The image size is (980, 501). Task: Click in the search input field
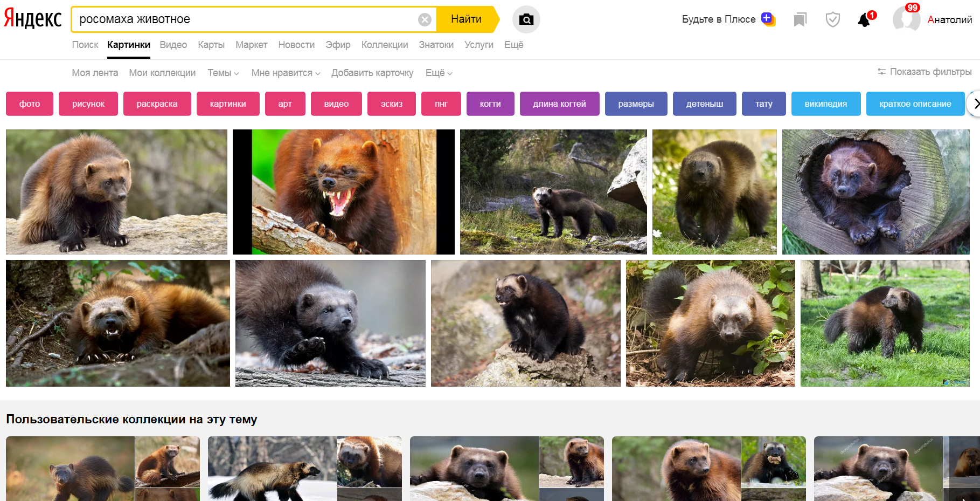click(245, 19)
